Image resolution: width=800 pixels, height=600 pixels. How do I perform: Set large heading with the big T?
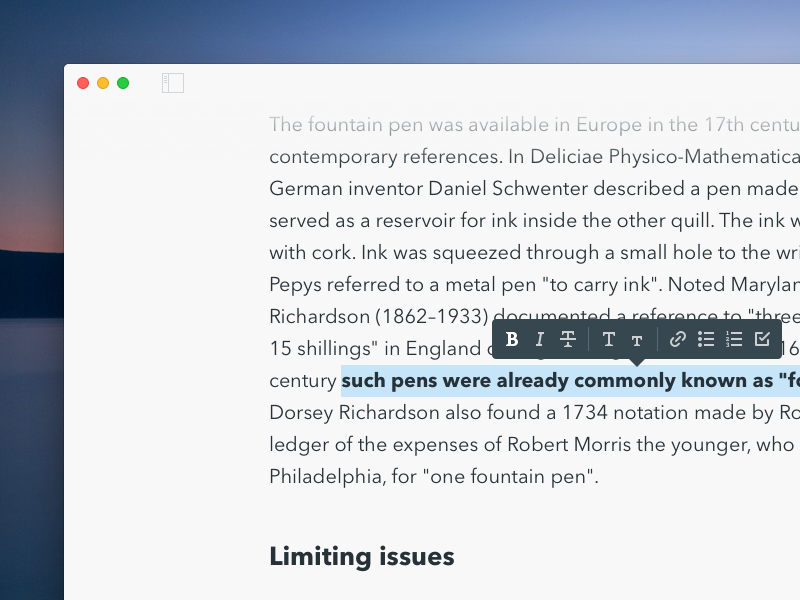(x=608, y=340)
